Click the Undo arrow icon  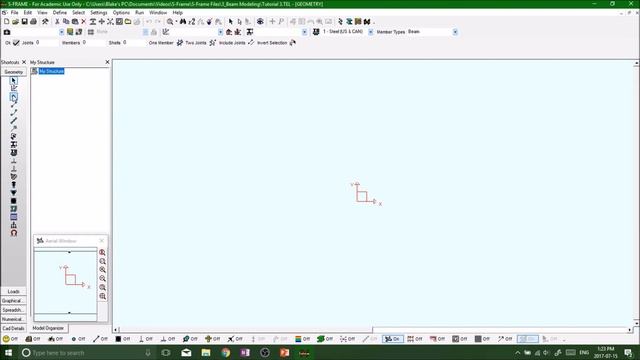click(149, 22)
